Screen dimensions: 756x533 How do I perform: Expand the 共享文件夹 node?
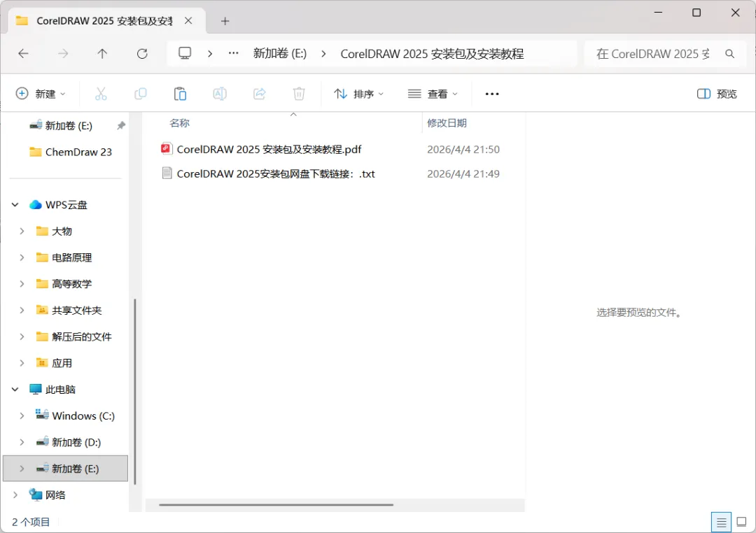tap(22, 310)
